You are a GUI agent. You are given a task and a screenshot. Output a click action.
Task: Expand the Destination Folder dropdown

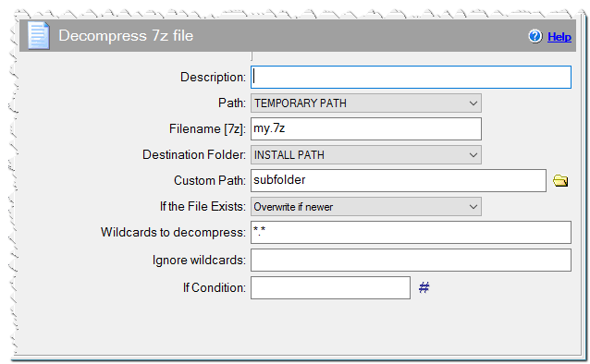366,155
